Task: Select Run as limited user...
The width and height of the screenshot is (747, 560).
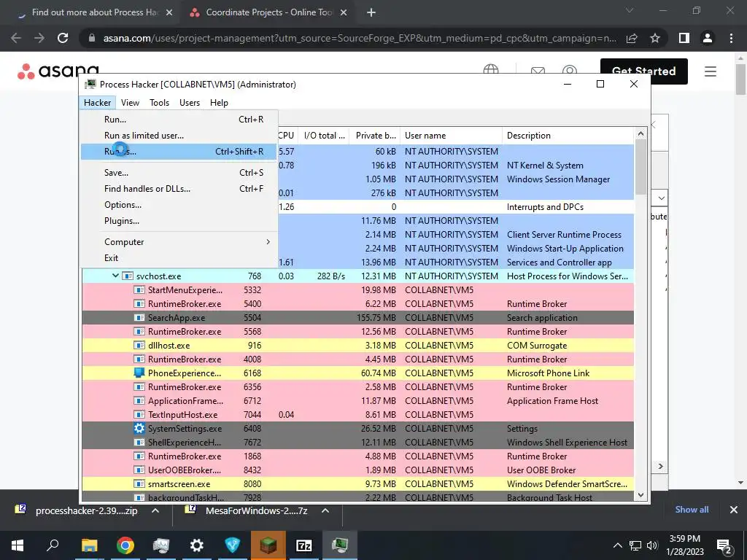Action: 179,136
